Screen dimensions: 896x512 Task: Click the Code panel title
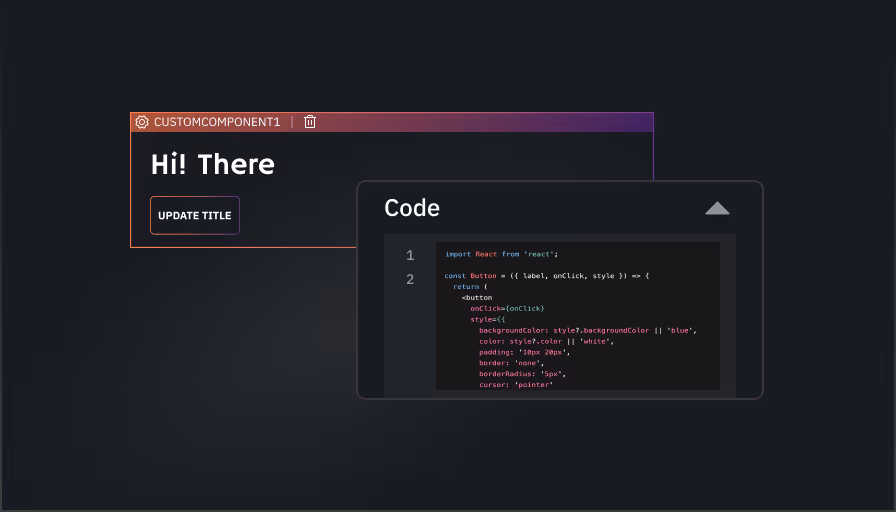[412, 208]
